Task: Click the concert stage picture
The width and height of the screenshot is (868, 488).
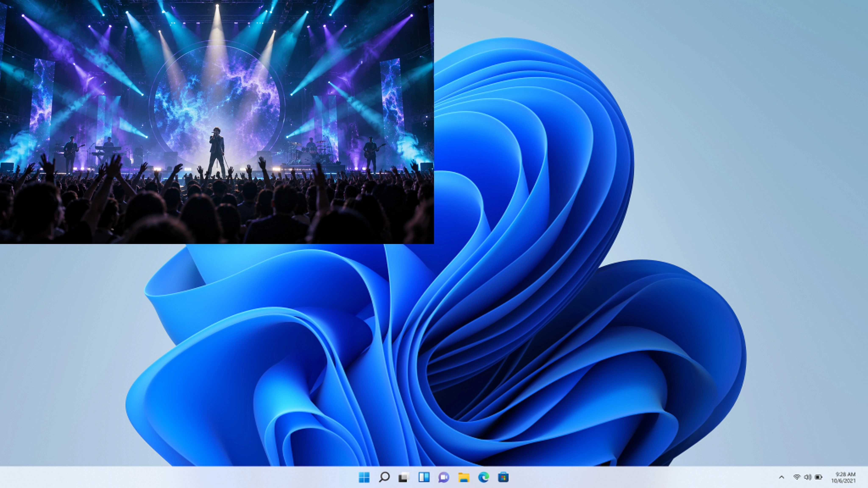Action: point(217,122)
